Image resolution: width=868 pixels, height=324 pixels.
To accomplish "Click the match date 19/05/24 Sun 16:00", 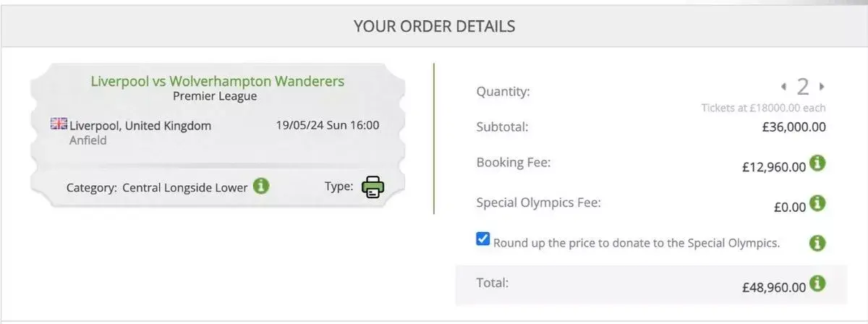I will pyautogui.click(x=327, y=125).
